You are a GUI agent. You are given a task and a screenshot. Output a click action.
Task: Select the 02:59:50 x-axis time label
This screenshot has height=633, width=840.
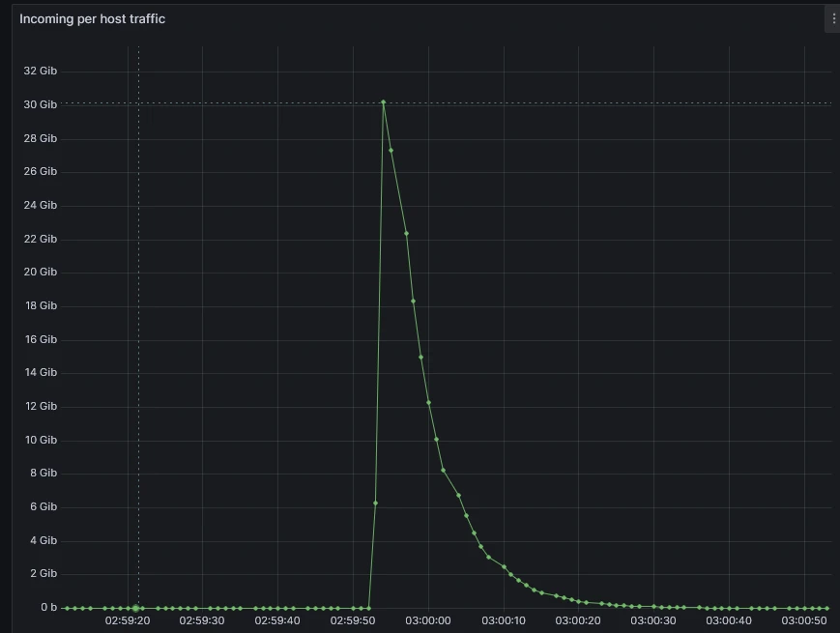(353, 620)
